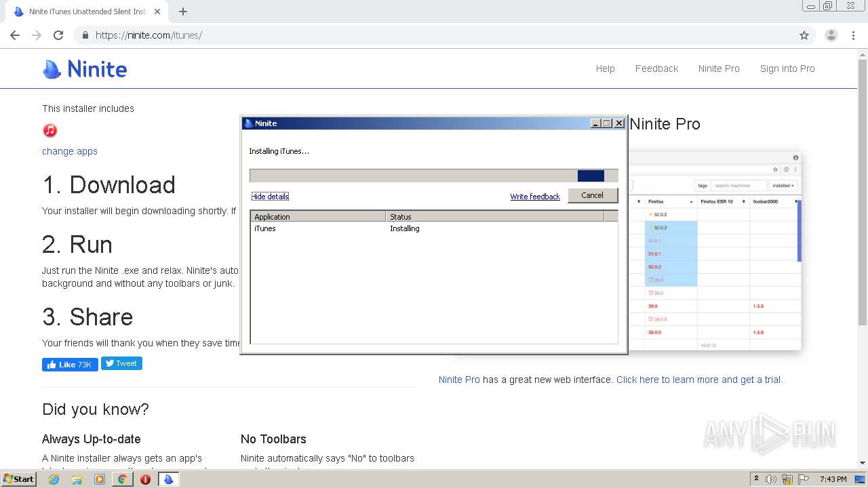This screenshot has width=868, height=488.
Task: Click the page vertical scrollbar down arrow
Action: coord(863,463)
